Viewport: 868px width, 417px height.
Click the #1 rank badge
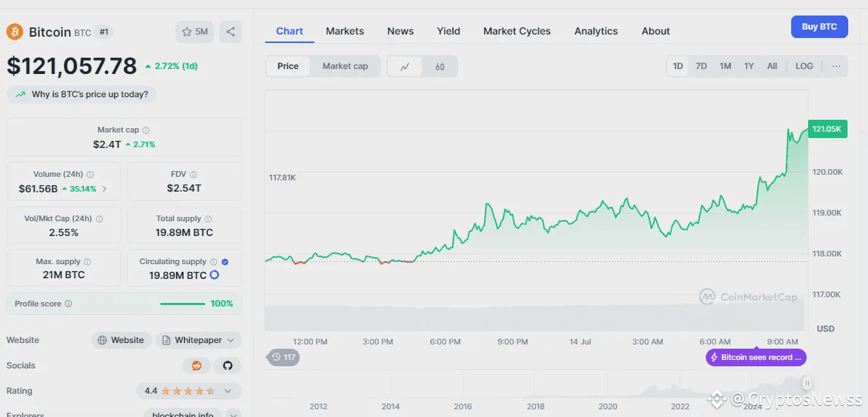click(x=104, y=32)
